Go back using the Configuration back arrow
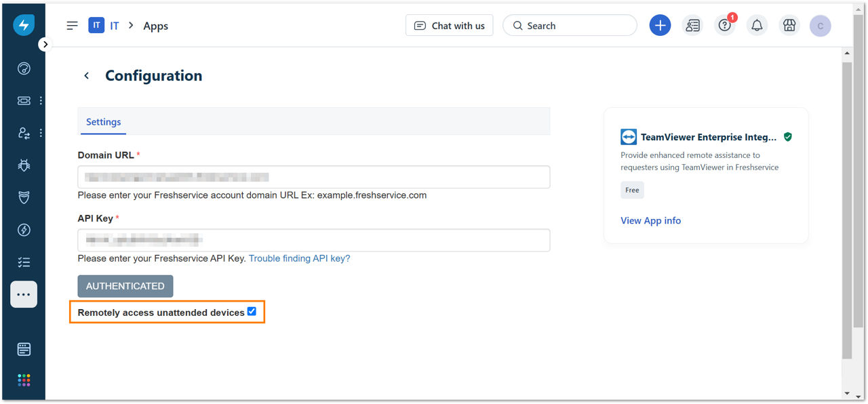This screenshot has width=868, height=404. point(86,76)
